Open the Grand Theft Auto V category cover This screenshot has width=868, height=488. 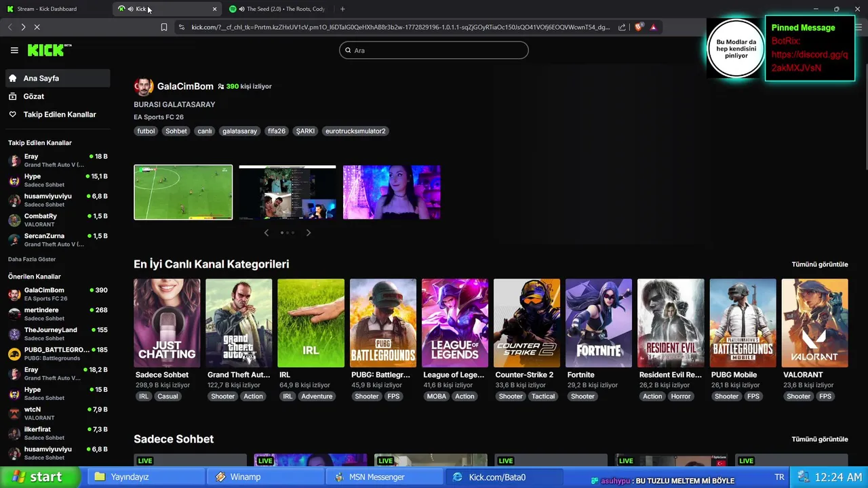239,323
